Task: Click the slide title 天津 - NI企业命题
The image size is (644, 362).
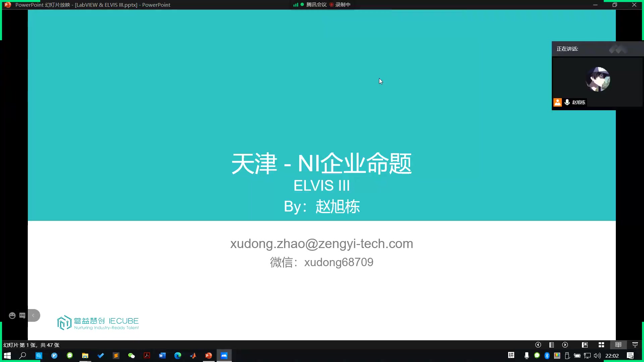Action: 322,164
